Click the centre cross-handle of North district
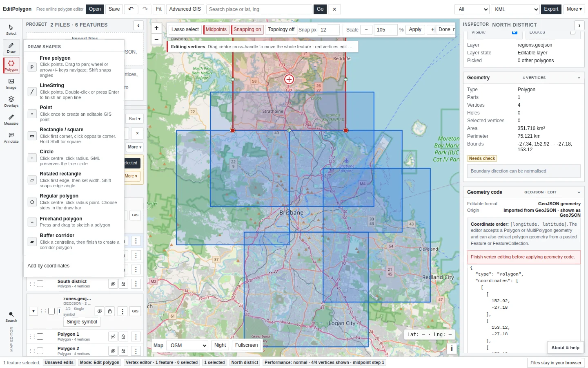588x368 pixels. 289,79
